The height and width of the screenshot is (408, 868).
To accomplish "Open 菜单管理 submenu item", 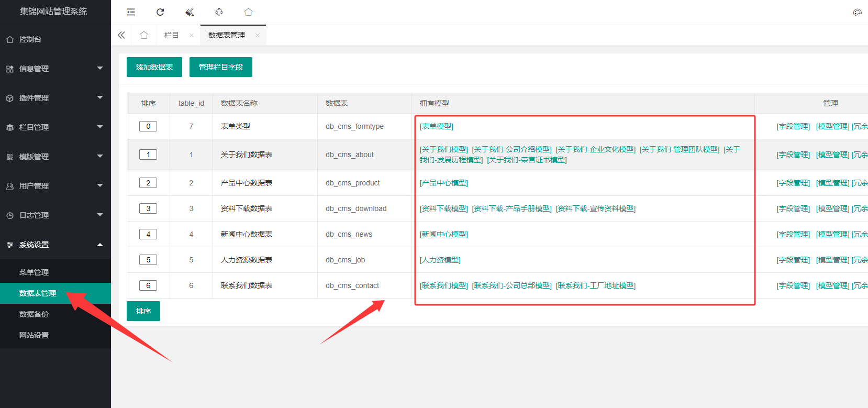I will click(x=55, y=272).
